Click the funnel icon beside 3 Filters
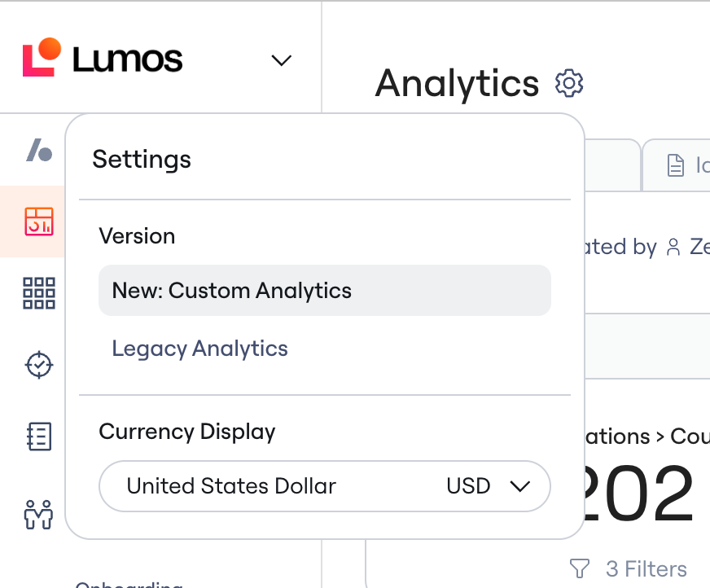The image size is (710, 588). pyautogui.click(x=579, y=568)
